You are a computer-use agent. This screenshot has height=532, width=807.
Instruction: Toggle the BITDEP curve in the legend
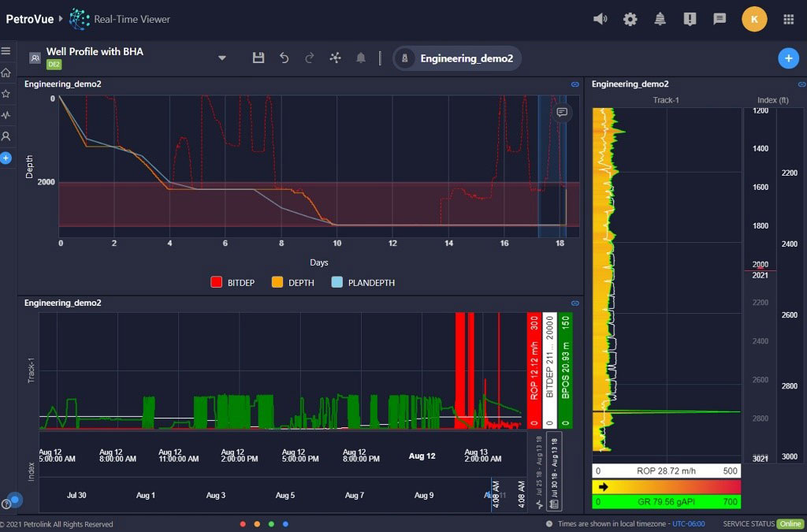232,282
